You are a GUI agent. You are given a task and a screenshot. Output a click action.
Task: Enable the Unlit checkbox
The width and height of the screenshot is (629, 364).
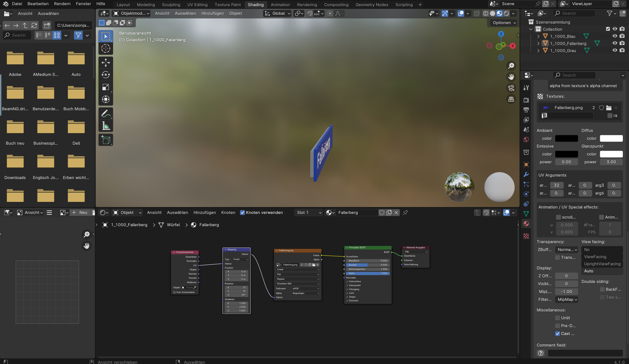[x=558, y=318]
